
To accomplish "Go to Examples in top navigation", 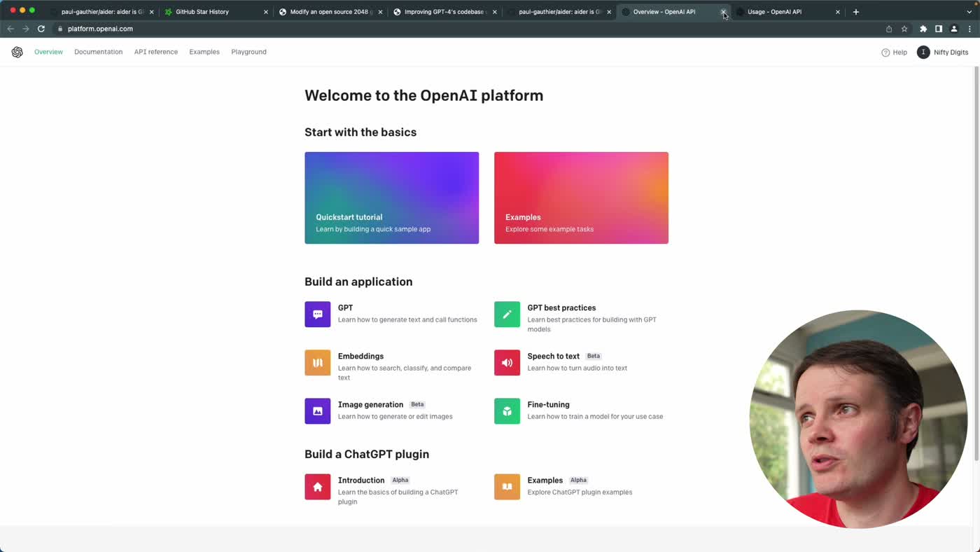I will [x=204, y=52].
